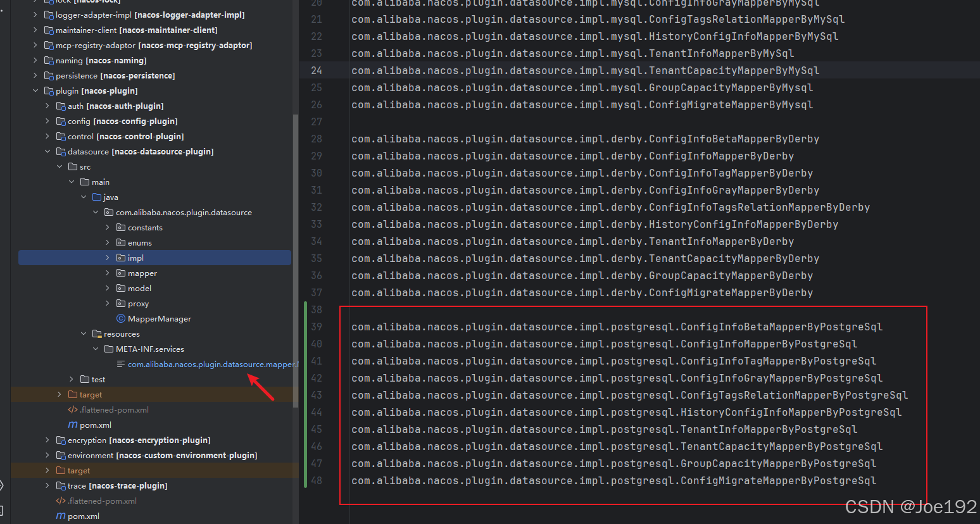Click the ConfigInfoGrayMapperByPostgreSql line

pyautogui.click(x=617, y=378)
